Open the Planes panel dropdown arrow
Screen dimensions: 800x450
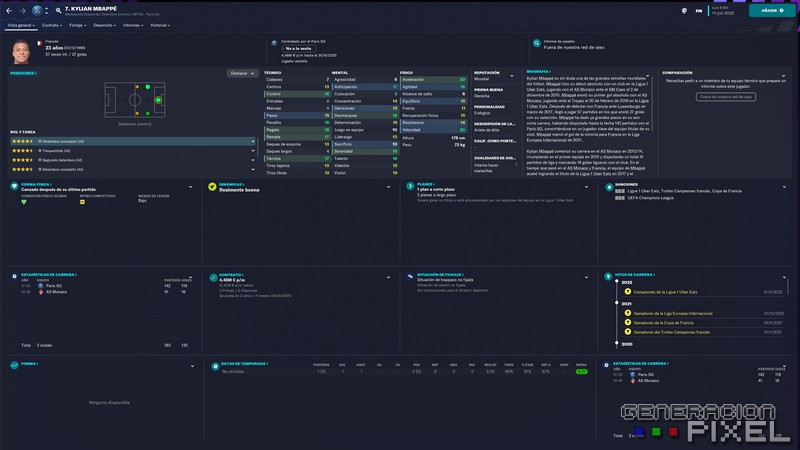click(x=586, y=187)
